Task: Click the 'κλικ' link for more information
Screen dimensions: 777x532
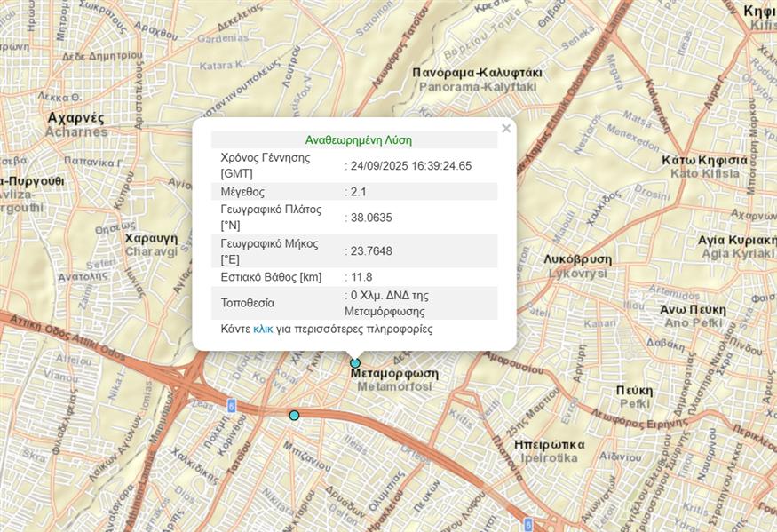Action: (x=263, y=329)
